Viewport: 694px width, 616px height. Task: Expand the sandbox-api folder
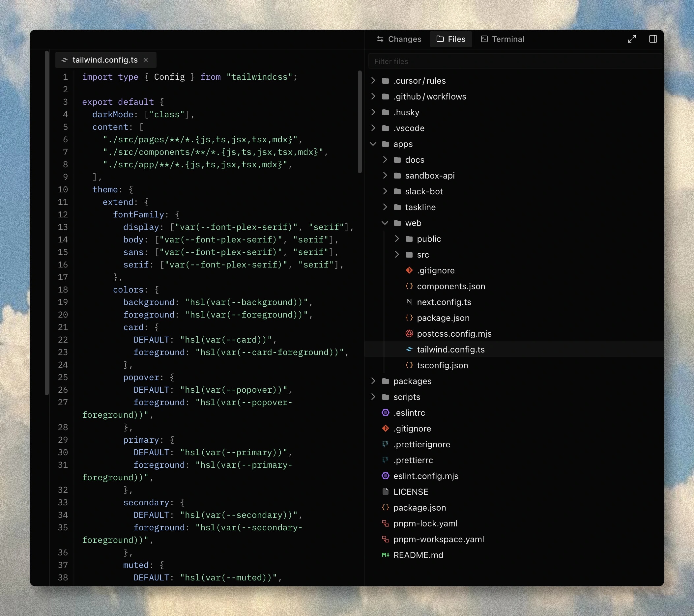point(385,176)
